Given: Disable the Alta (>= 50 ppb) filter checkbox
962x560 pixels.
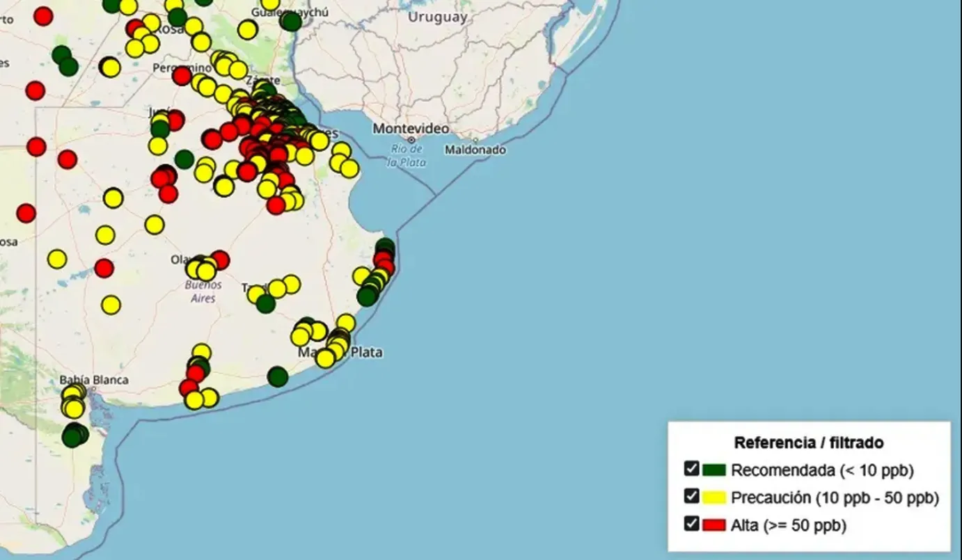Looking at the screenshot, I should click(691, 524).
